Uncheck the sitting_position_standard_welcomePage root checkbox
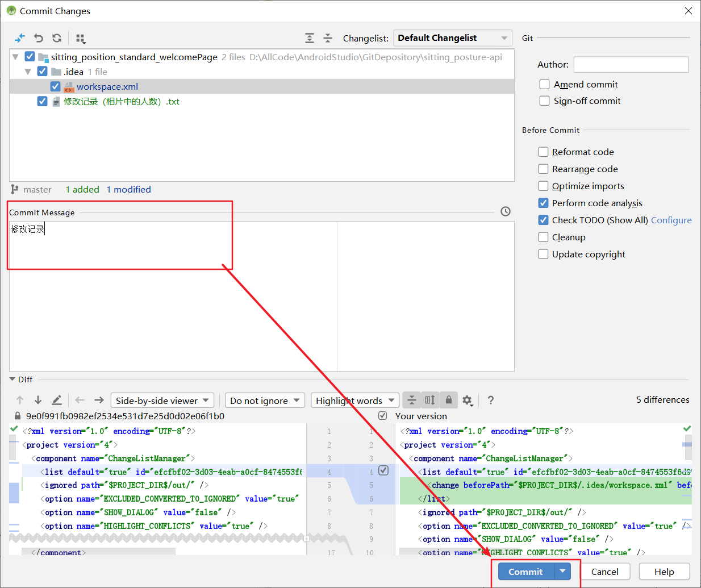The width and height of the screenshot is (701, 588). pos(30,57)
